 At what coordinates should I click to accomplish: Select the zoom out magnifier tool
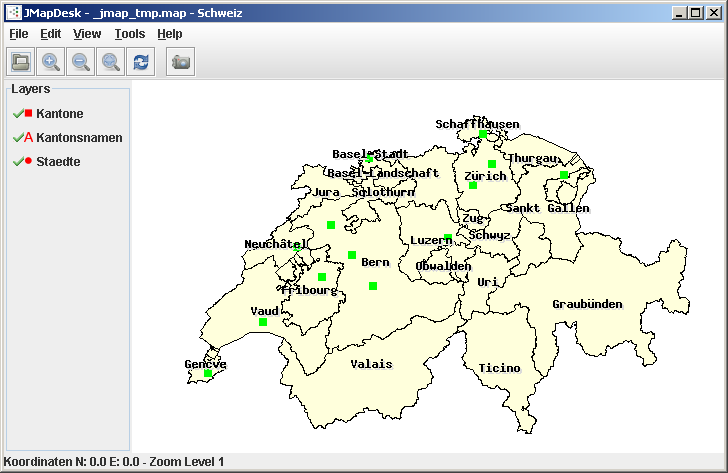point(80,62)
